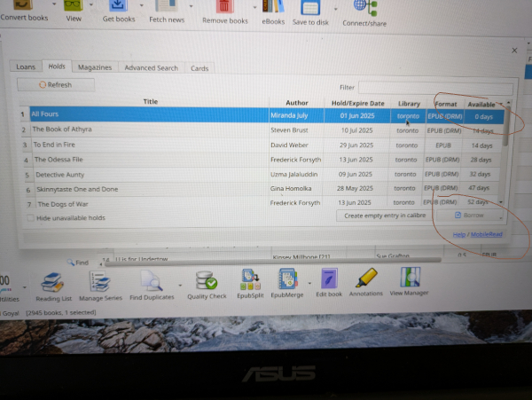
Task: Sort by the Available column header
Action: pos(483,105)
